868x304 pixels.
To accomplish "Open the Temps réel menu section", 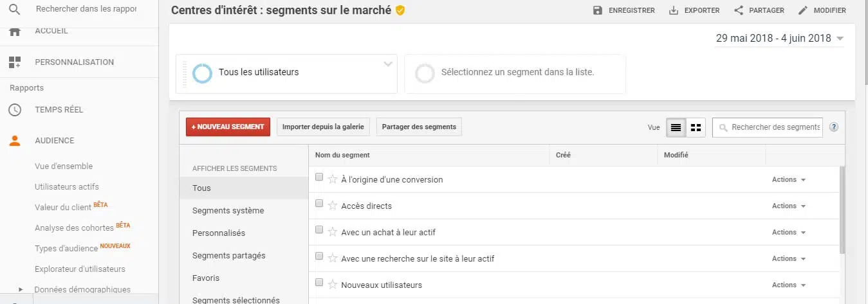I will 59,110.
